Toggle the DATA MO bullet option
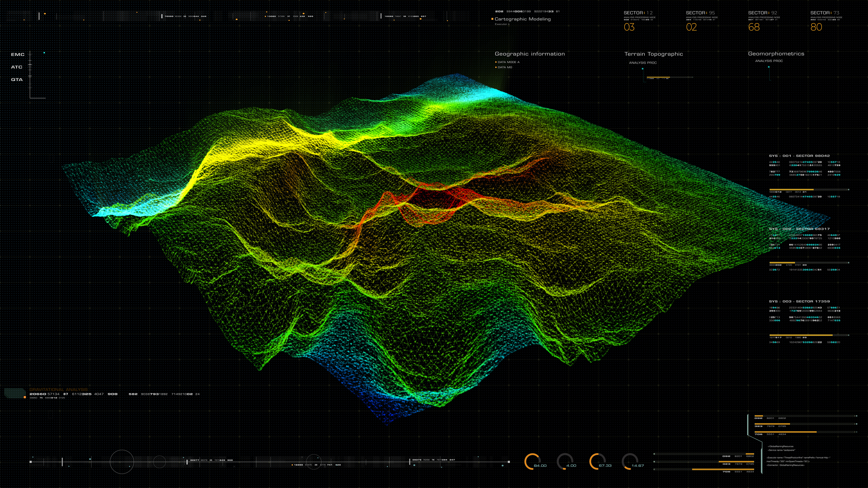Screen dimensions: 868x488 (496, 67)
